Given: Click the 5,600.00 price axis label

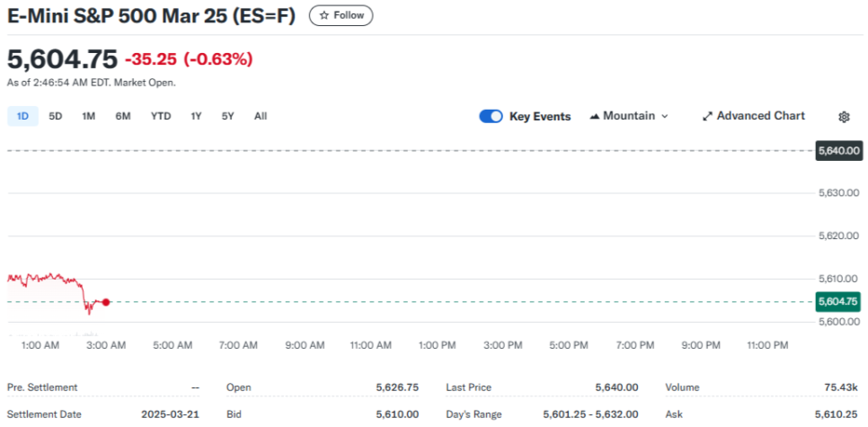Looking at the screenshot, I should pos(838,322).
